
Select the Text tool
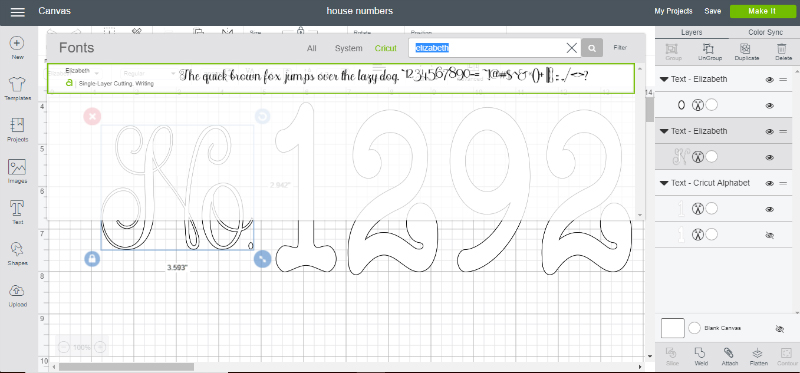pyautogui.click(x=17, y=213)
